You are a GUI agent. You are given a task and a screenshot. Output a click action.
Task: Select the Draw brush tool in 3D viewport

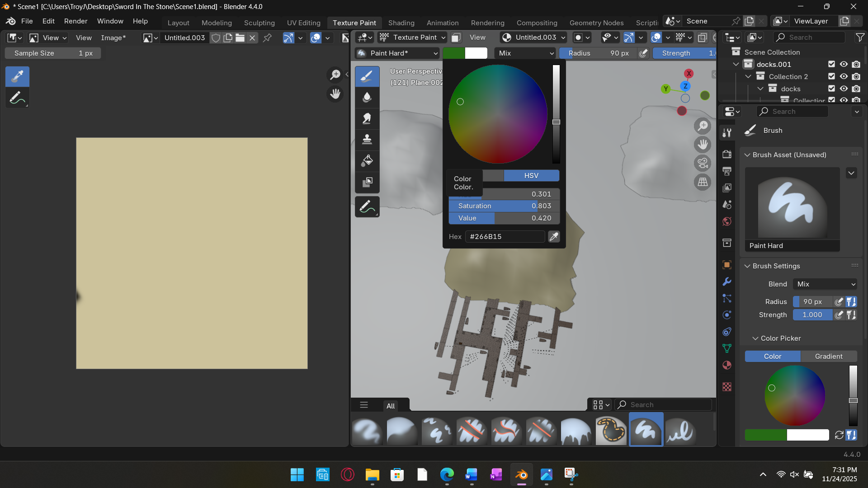tap(367, 76)
